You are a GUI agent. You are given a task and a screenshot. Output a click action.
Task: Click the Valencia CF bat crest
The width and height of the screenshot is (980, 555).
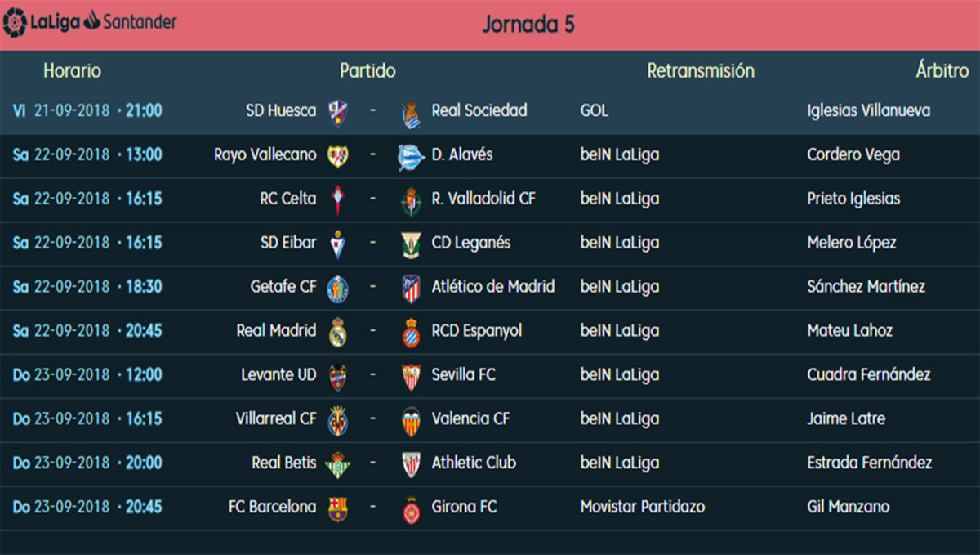click(411, 421)
